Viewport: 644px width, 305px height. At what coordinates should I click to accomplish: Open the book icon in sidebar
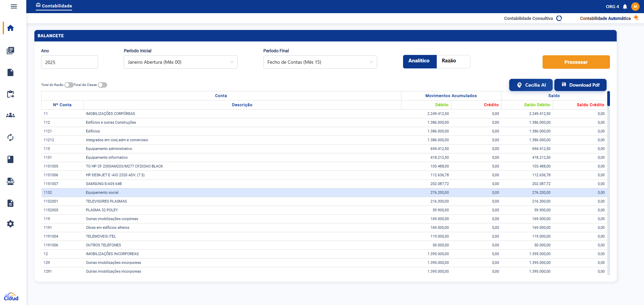[x=10, y=159]
